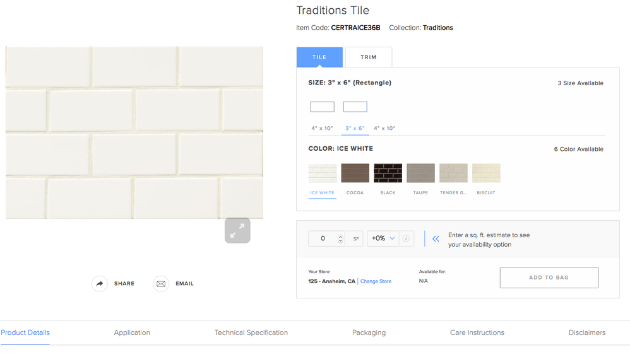This screenshot has height=364, width=630.
Task: Select the Taupe tile color thumbnail
Action: click(x=420, y=173)
